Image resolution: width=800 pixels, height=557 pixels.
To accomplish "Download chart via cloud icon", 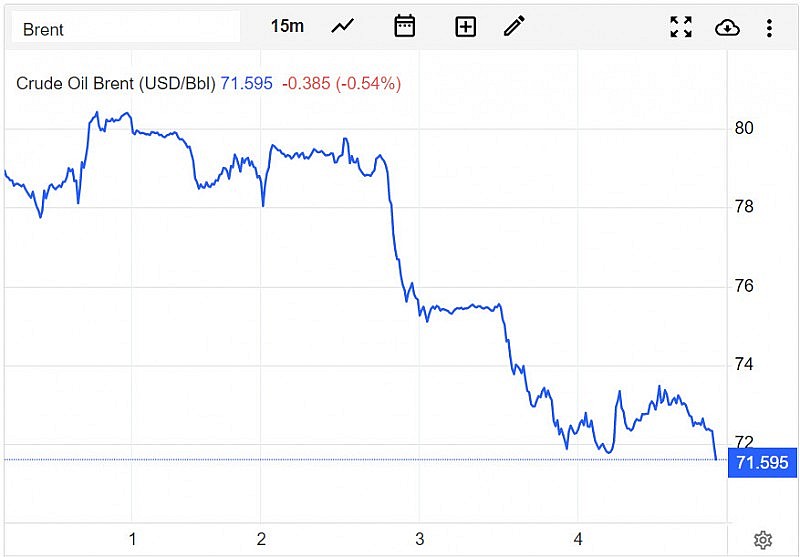I will pyautogui.click(x=727, y=27).
